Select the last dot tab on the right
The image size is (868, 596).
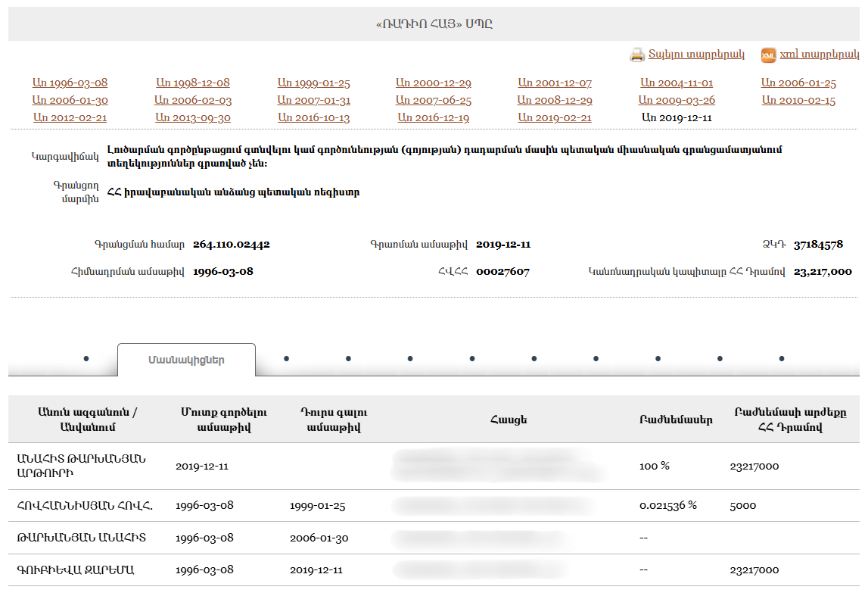[x=781, y=358]
